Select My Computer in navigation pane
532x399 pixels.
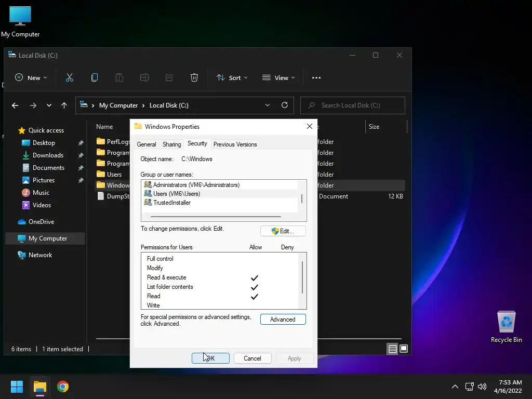[45, 238]
